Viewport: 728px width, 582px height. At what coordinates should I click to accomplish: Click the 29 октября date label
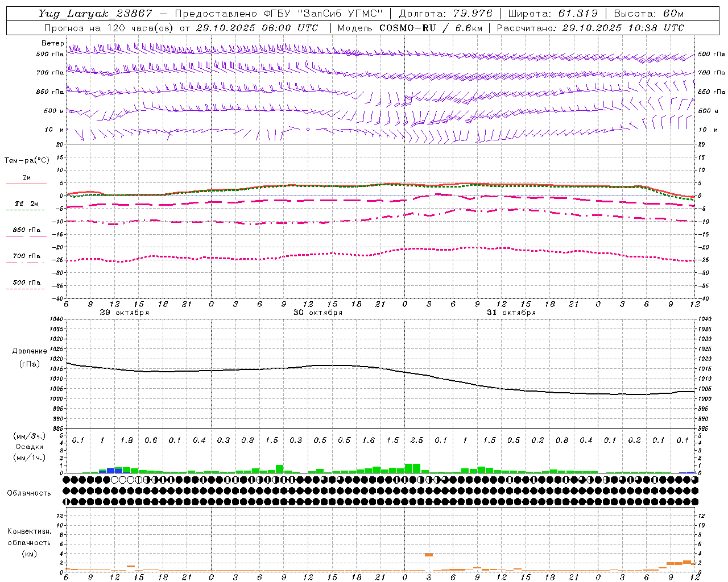pyautogui.click(x=124, y=313)
